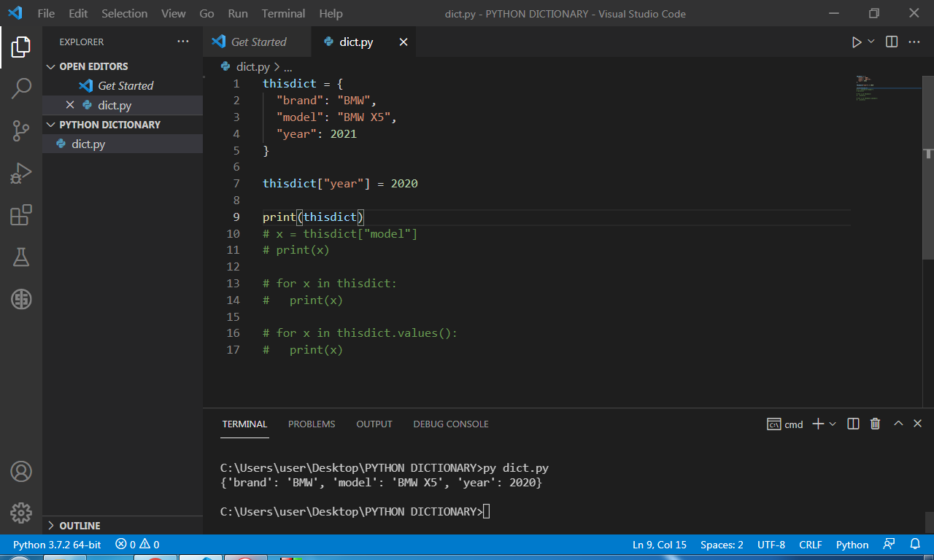The image size is (934, 560).
Task: Open the View menu
Action: pyautogui.click(x=173, y=14)
